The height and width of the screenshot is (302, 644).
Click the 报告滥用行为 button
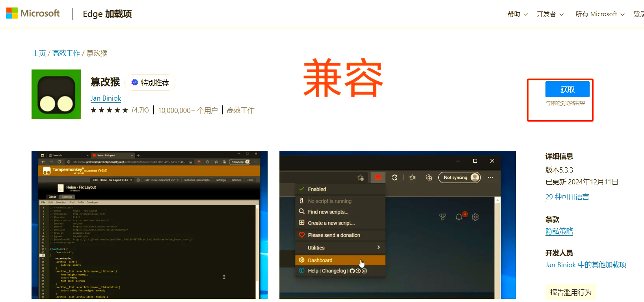(571, 292)
